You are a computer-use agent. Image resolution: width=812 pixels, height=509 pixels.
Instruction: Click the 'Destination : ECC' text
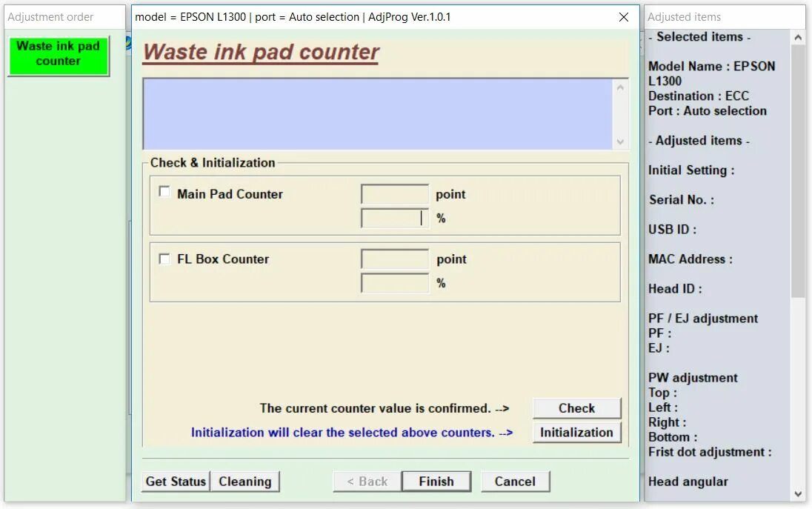point(699,96)
